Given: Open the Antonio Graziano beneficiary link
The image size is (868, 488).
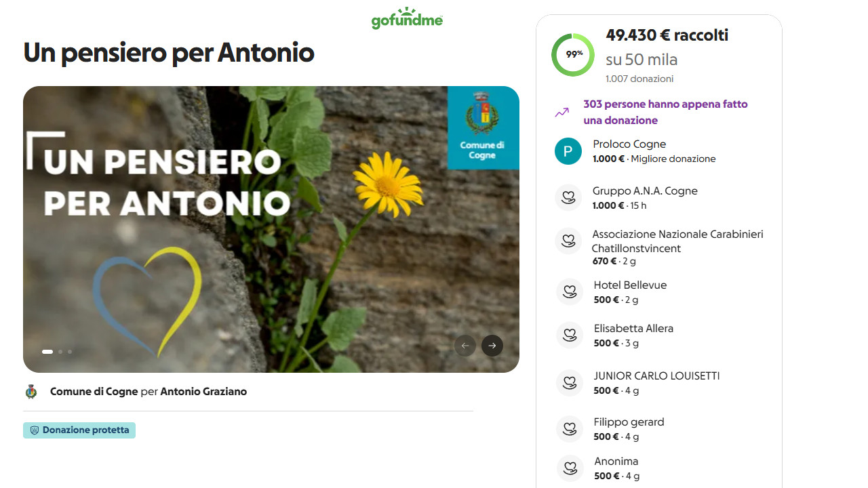Looking at the screenshot, I should point(203,391).
